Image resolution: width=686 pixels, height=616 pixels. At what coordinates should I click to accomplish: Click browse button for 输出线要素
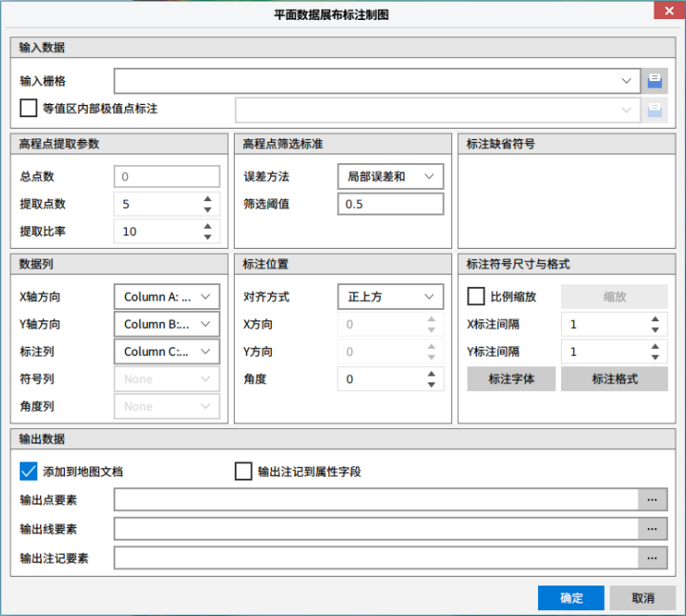click(653, 528)
